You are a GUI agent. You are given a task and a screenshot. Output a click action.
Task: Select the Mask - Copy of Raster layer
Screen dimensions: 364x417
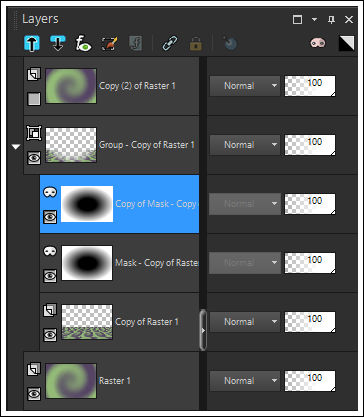coord(119,263)
